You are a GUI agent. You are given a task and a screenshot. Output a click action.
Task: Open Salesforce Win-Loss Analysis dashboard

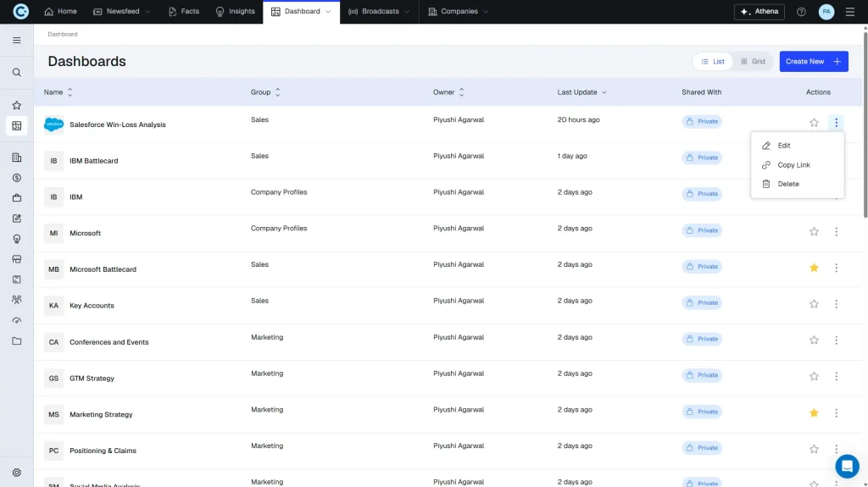point(117,125)
